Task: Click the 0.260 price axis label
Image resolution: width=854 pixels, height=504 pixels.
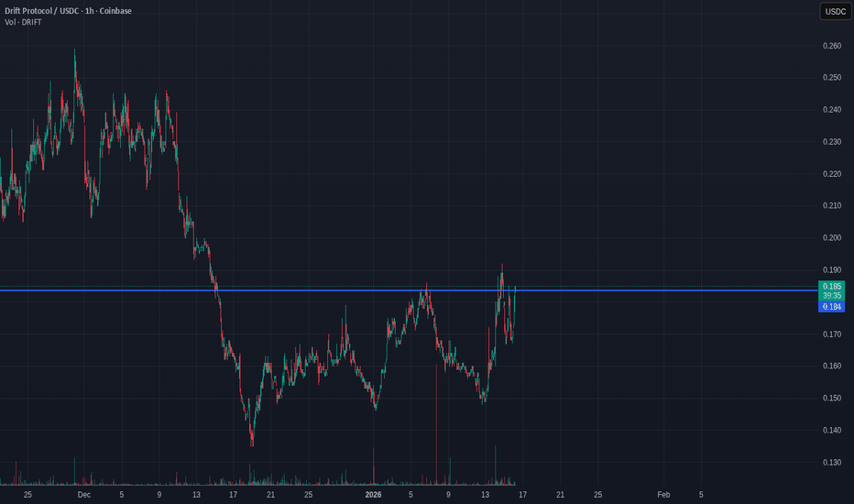Action: [832, 46]
